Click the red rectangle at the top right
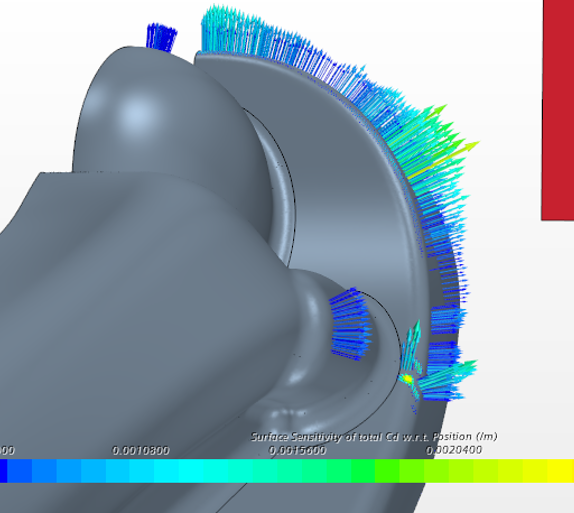Screen dimensions: 574x513 click(x=558, y=110)
